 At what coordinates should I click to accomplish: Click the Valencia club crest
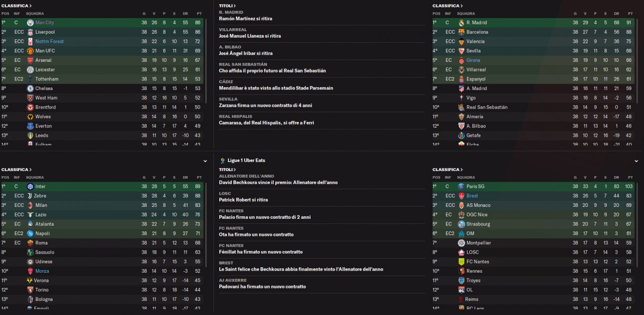461,41
